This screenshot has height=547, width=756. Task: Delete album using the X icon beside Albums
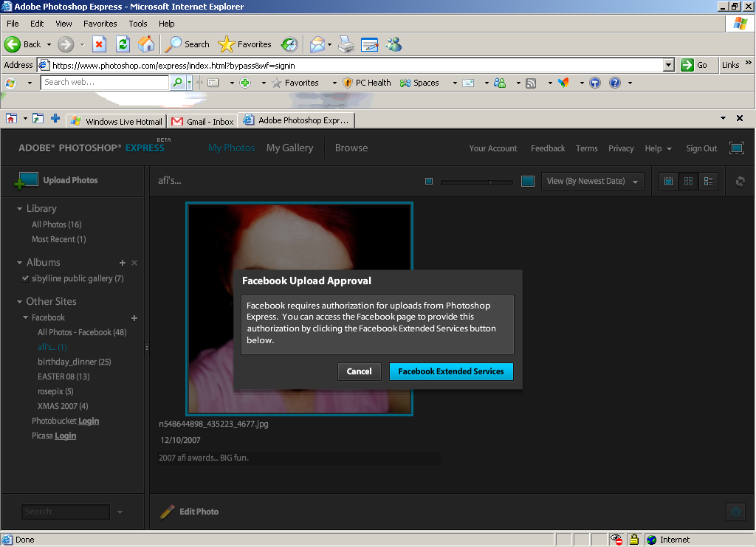click(134, 263)
